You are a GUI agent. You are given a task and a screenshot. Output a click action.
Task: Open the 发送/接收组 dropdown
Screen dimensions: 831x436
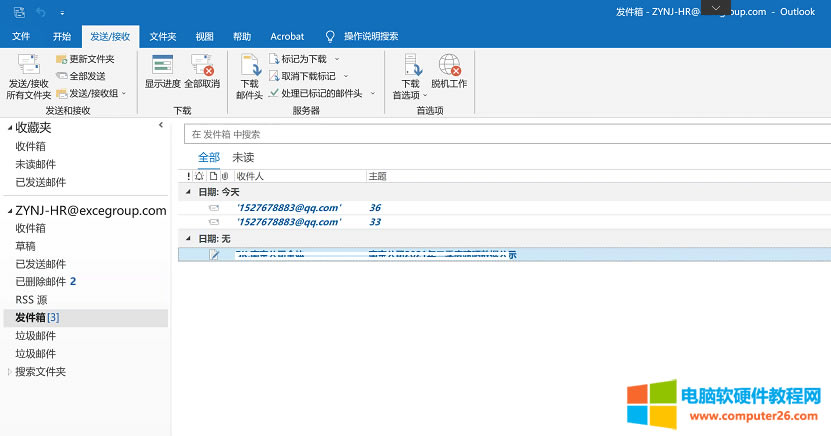coord(122,93)
